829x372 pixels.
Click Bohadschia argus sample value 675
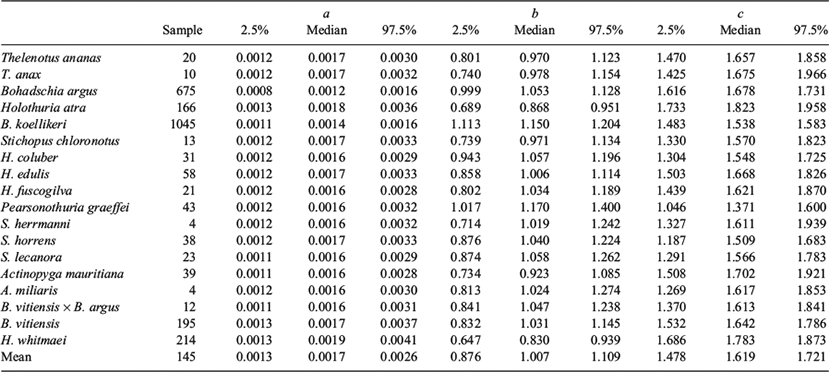click(x=186, y=91)
